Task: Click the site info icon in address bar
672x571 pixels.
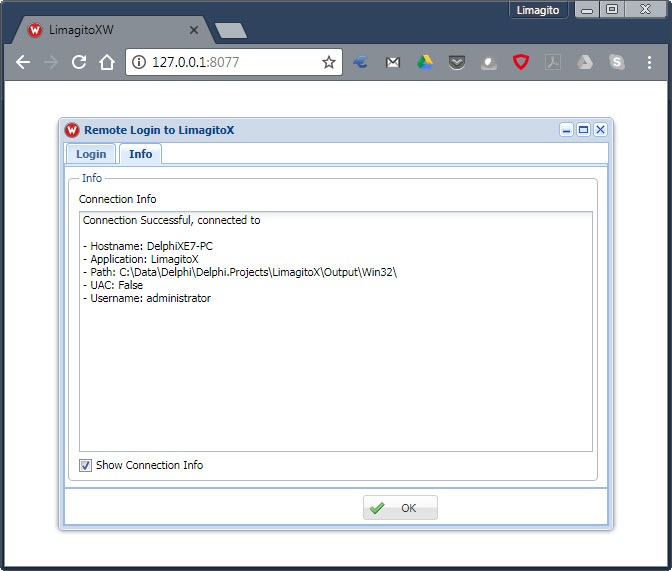Action: [138, 63]
